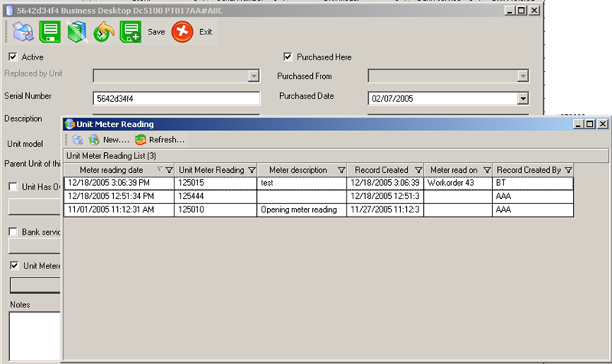
Task: Click the green book icon in the unit toolbar
Action: 77,32
